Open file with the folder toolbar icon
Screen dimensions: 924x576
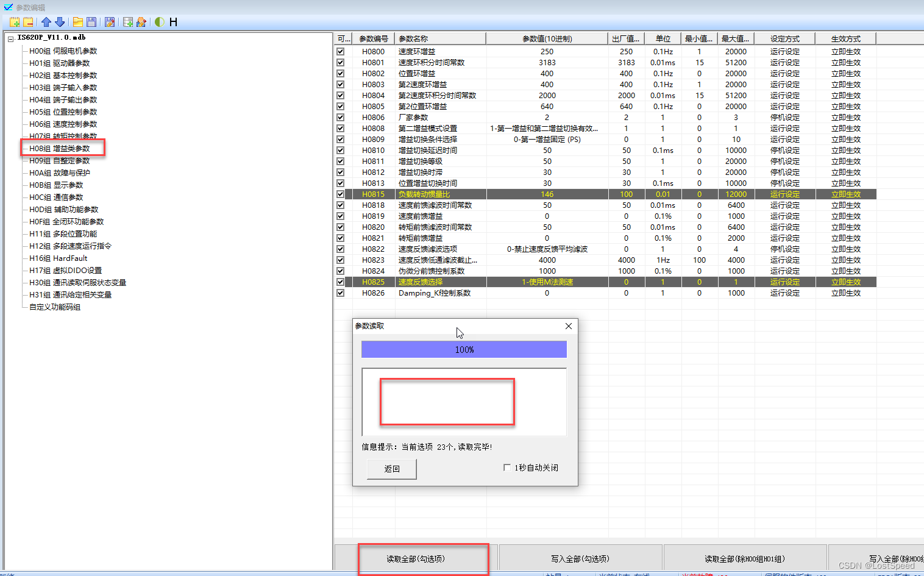click(x=78, y=22)
